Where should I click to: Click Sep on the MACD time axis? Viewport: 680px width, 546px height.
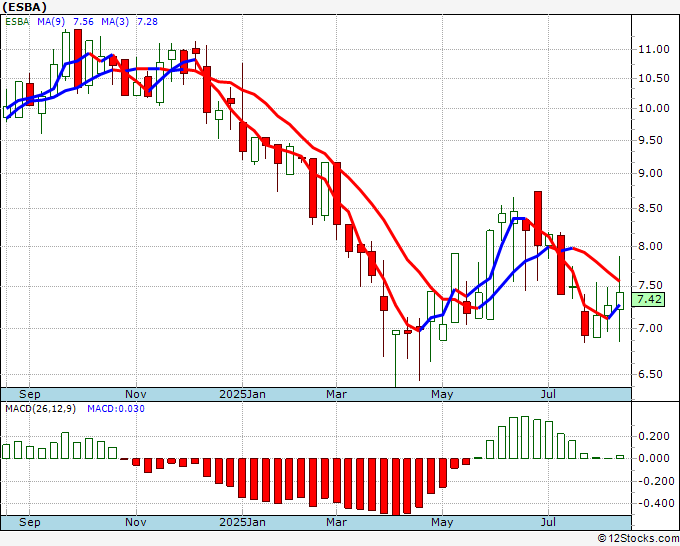[29, 522]
